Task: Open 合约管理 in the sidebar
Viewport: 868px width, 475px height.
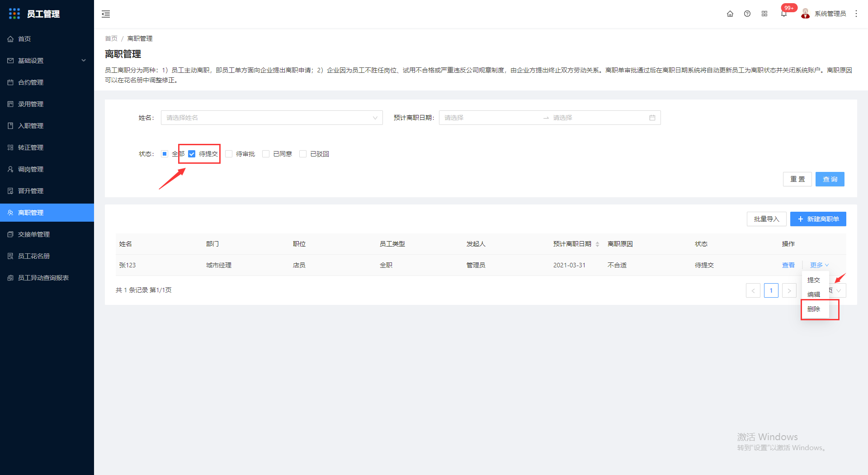Action: 47,82
